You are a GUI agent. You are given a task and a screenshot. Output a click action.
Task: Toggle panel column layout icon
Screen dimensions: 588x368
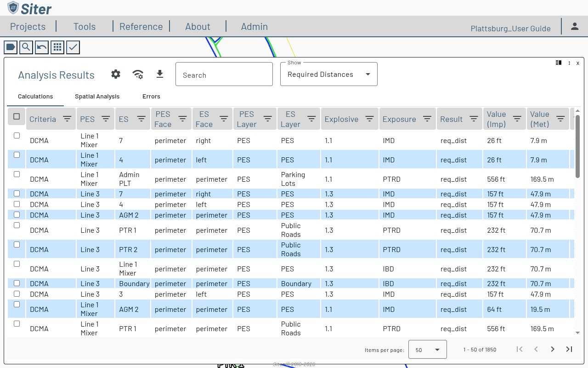point(559,63)
